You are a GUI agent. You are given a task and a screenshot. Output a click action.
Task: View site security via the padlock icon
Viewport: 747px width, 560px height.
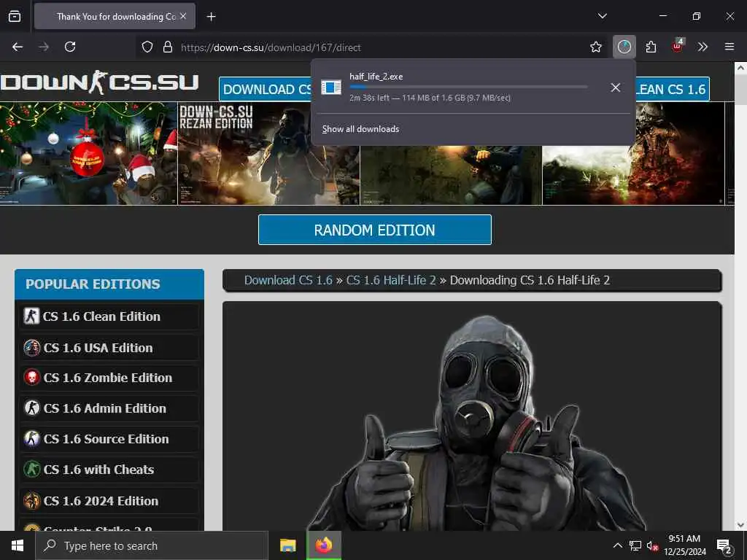(168, 47)
